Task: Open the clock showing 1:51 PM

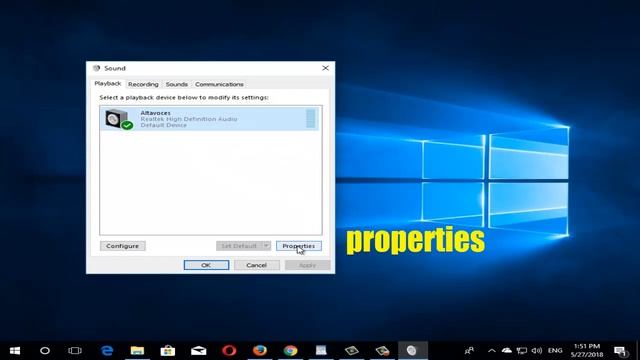Action: (587, 351)
